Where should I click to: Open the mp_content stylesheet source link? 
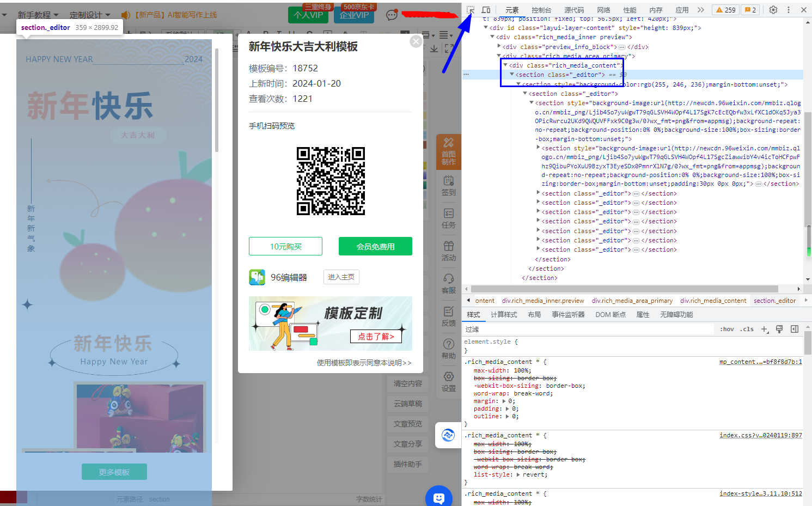[x=760, y=362]
